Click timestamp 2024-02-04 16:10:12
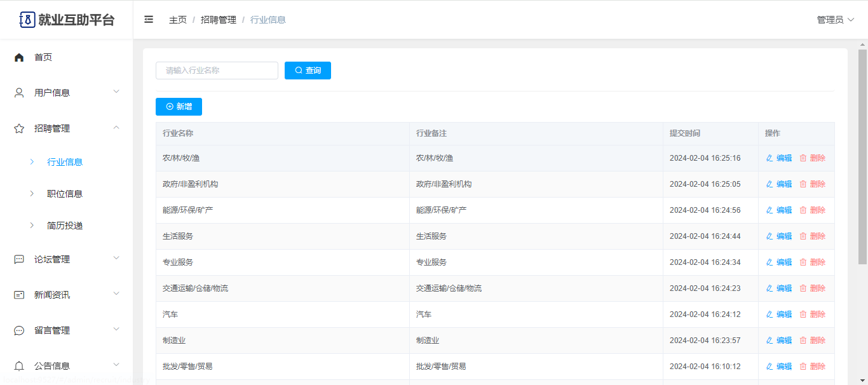The width and height of the screenshot is (868, 385). pos(705,367)
